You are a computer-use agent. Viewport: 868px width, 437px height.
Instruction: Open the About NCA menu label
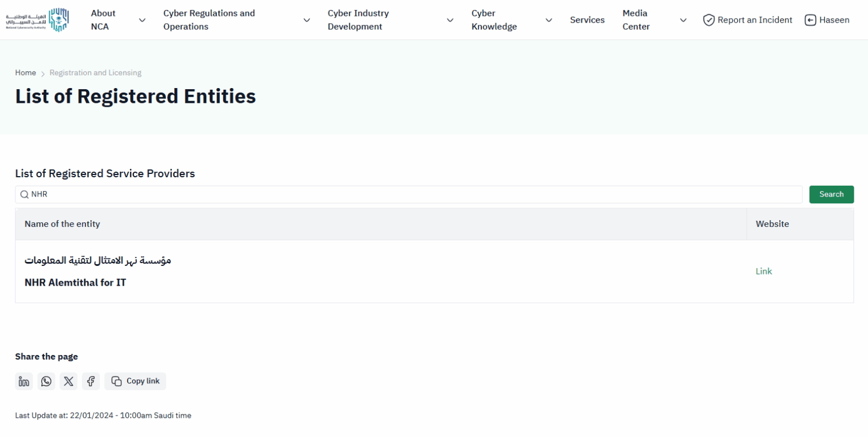pos(103,20)
